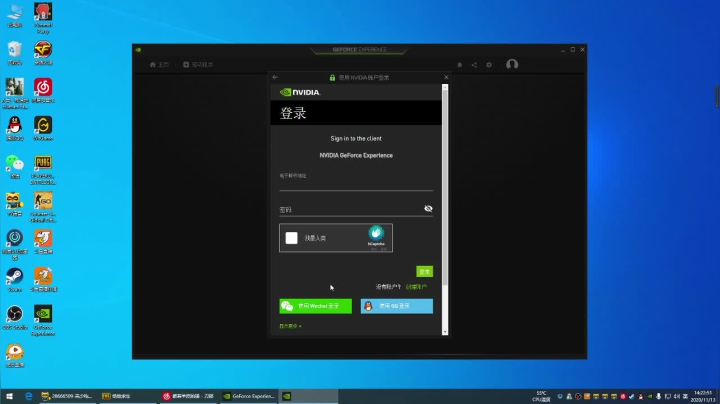Open OBS Studio desktop shortcut
The image size is (720, 404).
(15, 318)
